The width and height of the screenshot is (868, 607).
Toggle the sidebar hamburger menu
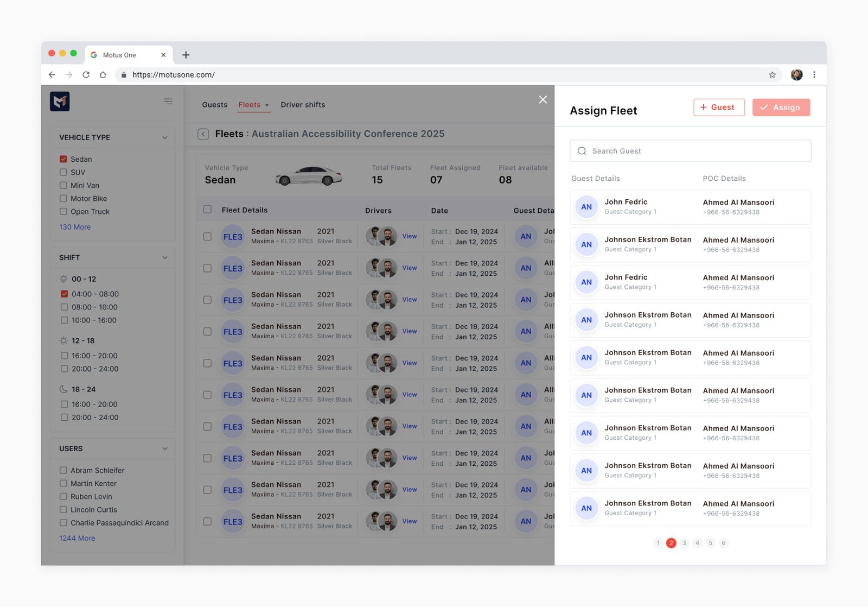168,102
